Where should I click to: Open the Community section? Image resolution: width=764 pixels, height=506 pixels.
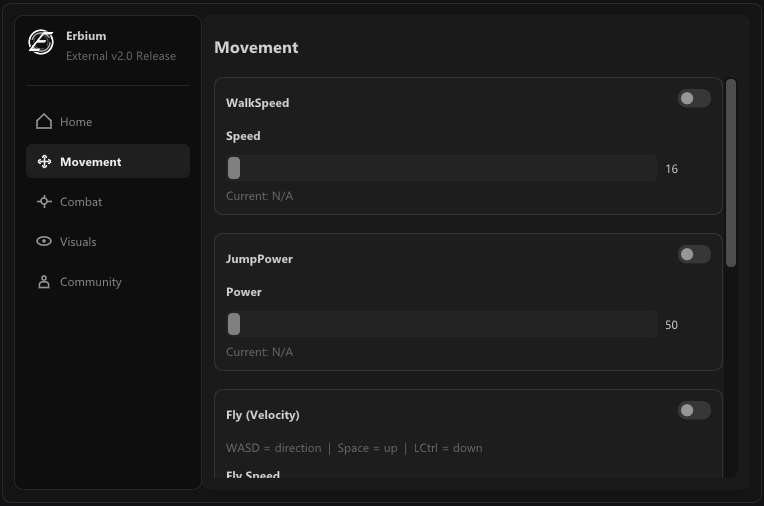point(108,282)
